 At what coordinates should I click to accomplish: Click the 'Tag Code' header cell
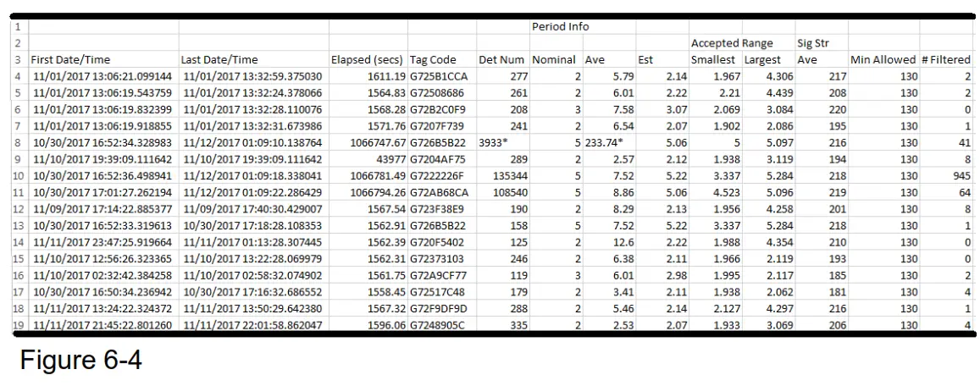coord(442,59)
